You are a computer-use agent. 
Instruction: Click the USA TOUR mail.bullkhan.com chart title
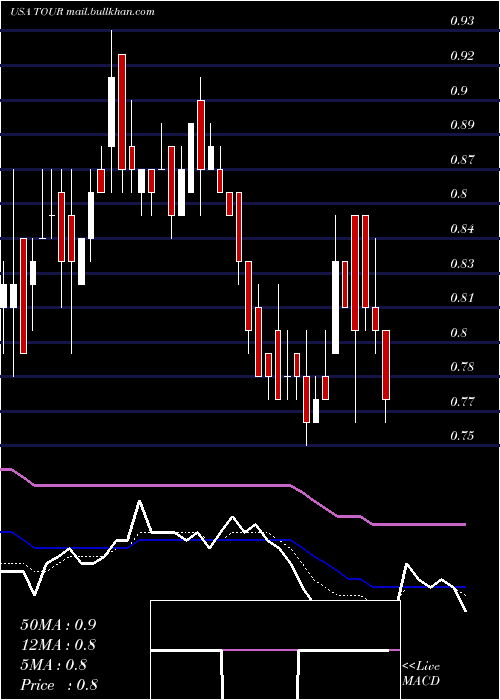point(83,12)
